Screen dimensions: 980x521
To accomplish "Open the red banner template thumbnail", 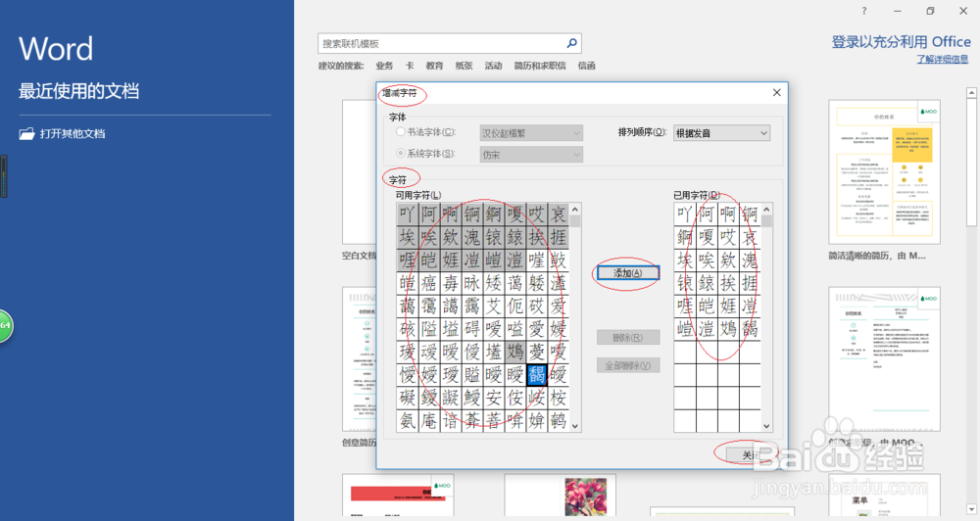I will pos(398,497).
